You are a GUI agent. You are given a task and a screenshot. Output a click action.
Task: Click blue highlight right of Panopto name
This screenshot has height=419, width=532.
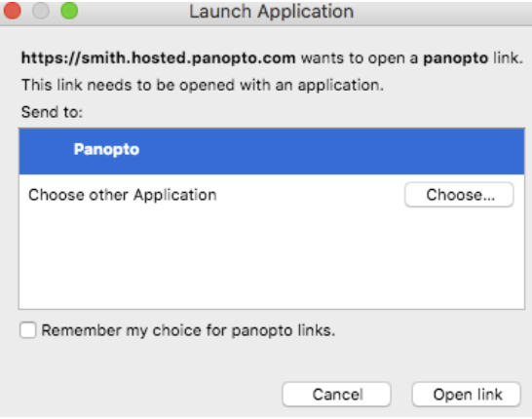pyautogui.click(x=332, y=151)
